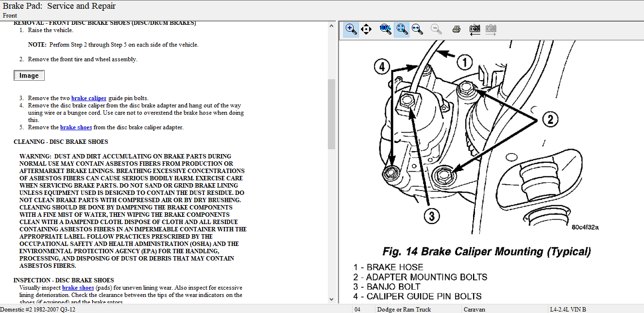Go to next image with camera icon
This screenshot has height=313, width=644.
coord(491,29)
